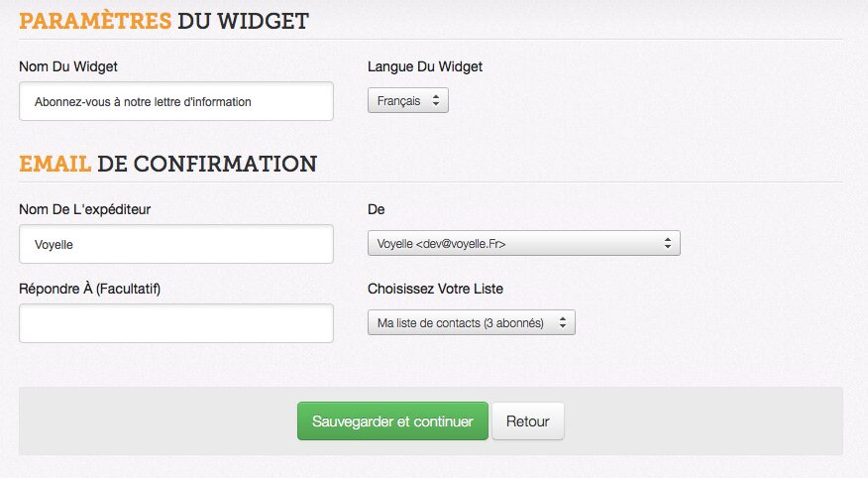This screenshot has width=868, height=478.
Task: Click the Paramètres du widget heading
Action: (163, 19)
